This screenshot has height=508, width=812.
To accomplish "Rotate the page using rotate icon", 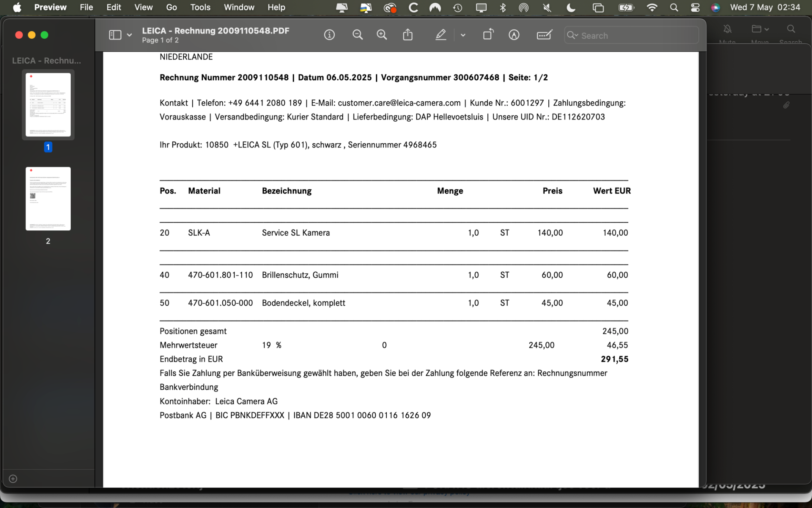I will (488, 35).
